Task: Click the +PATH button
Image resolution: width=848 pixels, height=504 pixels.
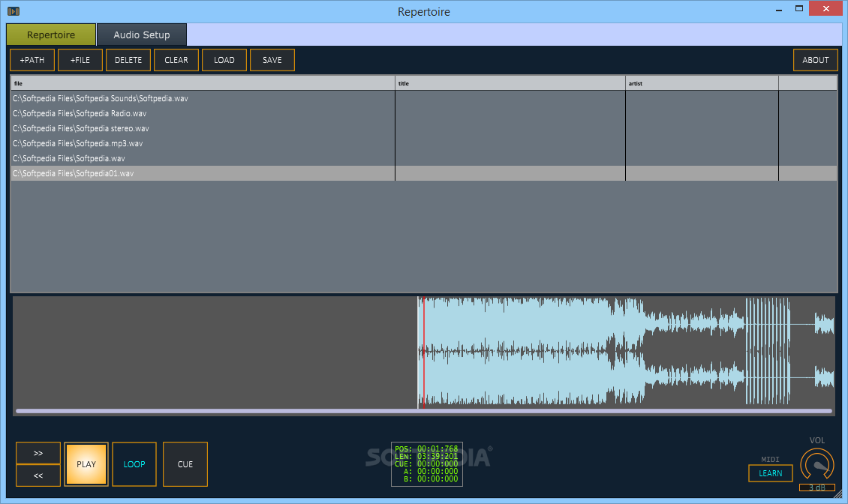Action: pyautogui.click(x=32, y=60)
